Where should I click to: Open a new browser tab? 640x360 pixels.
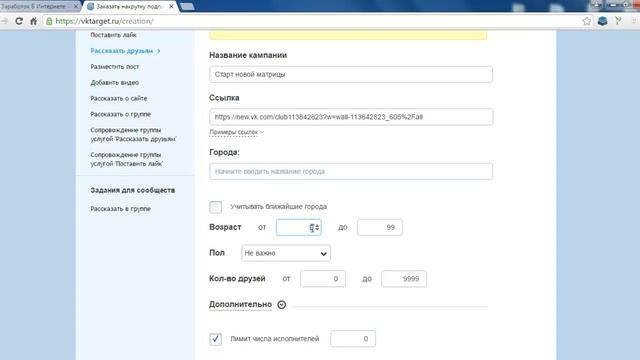coord(187,7)
